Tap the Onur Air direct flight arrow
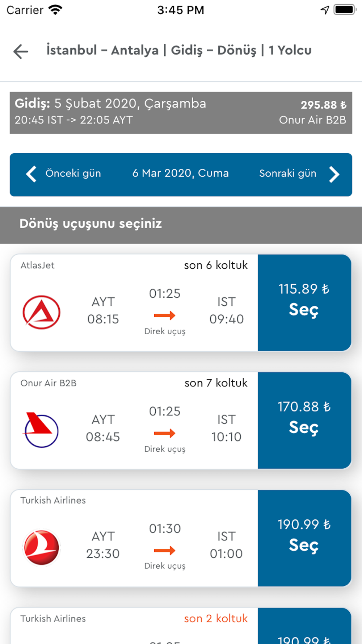 click(x=165, y=433)
